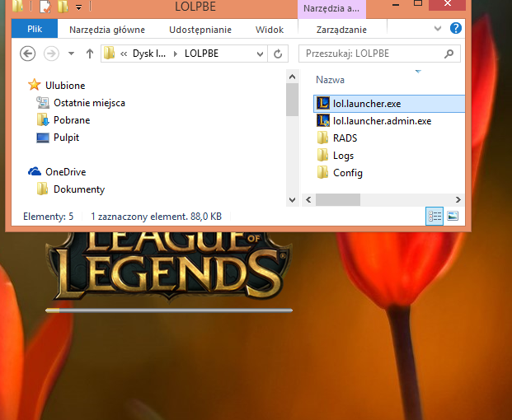Image resolution: width=512 pixels, height=420 pixels.
Task: Click LOLPBE breadcrumb in address bar
Action: click(x=201, y=54)
